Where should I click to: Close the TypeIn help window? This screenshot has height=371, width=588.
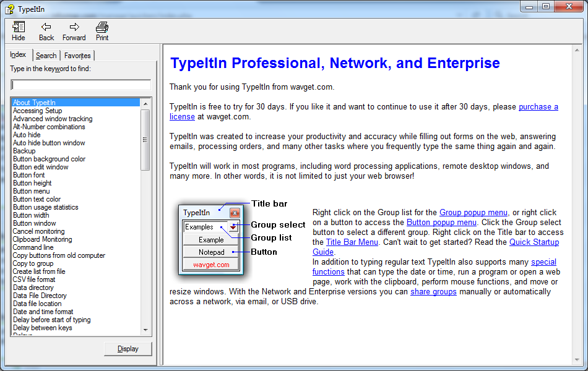tap(568, 6)
